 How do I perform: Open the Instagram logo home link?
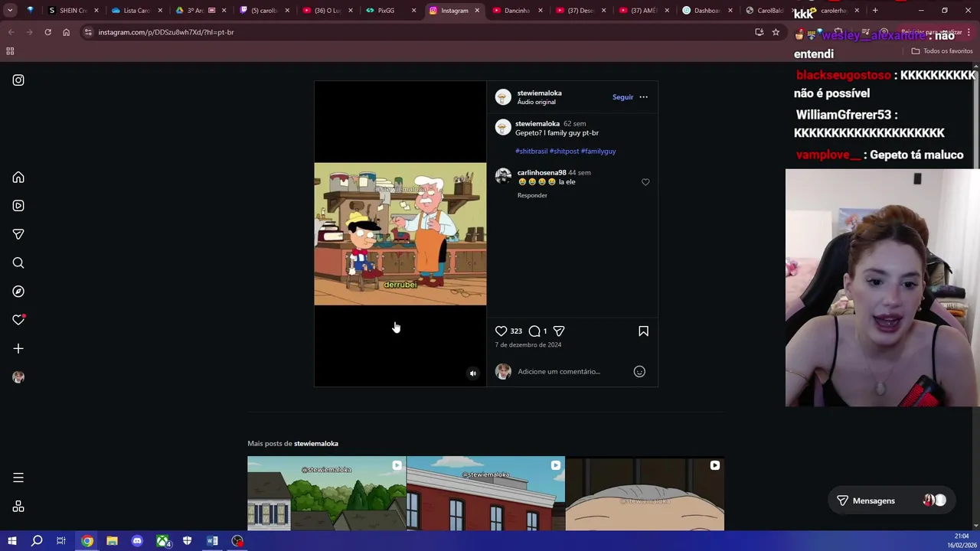click(x=18, y=80)
